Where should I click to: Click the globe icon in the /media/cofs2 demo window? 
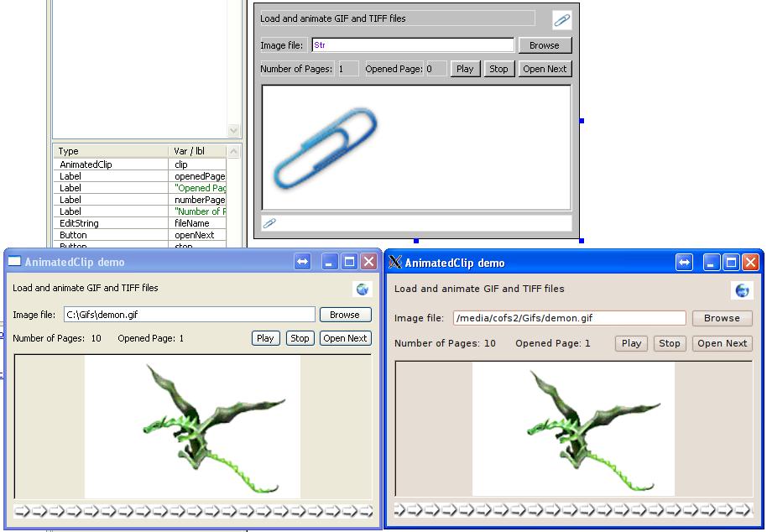click(x=742, y=290)
